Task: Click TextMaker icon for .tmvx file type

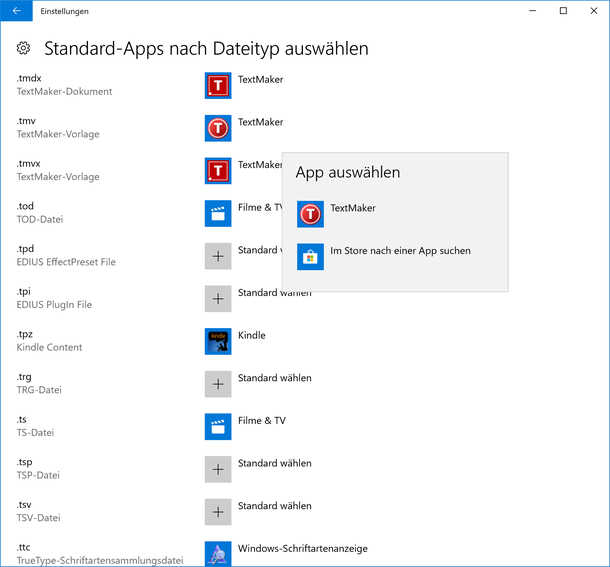Action: (218, 171)
